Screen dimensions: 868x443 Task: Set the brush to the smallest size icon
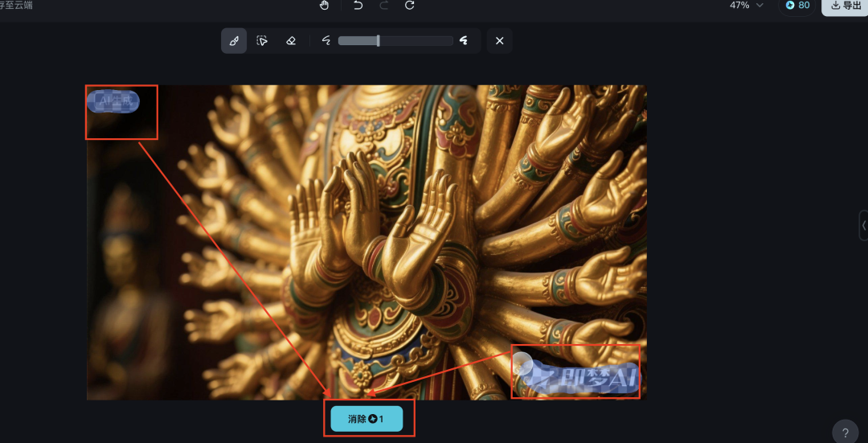(326, 41)
